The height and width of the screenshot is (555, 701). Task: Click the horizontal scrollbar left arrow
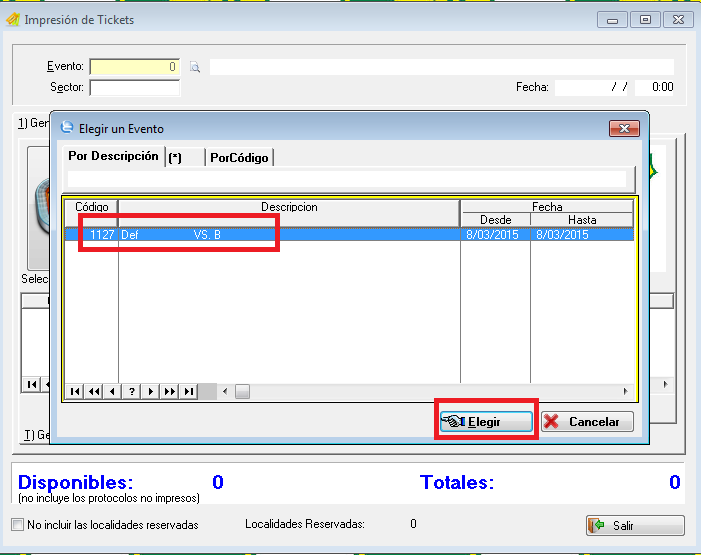pyautogui.click(x=224, y=391)
